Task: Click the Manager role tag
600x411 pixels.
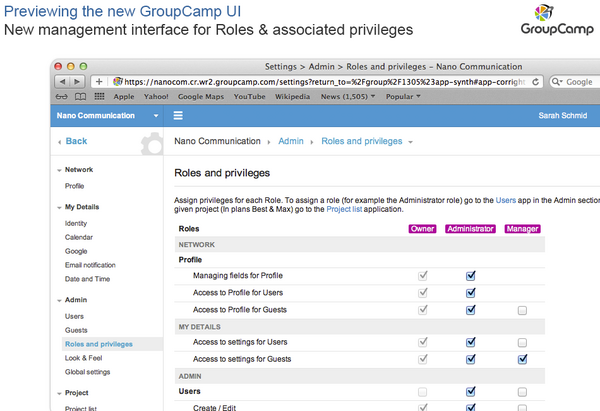Action: 522,229
